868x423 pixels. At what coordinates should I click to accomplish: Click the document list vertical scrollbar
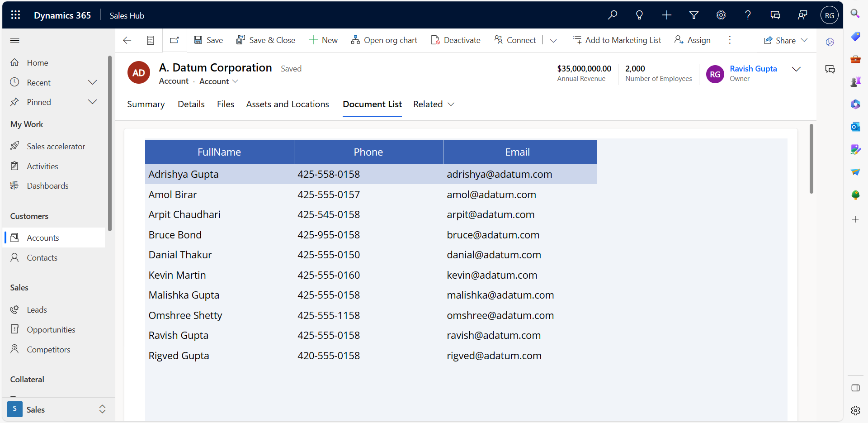[x=811, y=158]
